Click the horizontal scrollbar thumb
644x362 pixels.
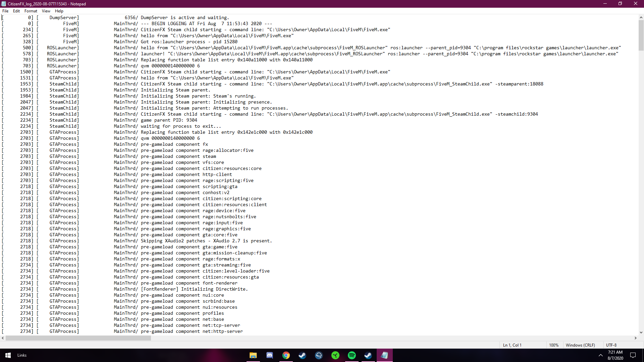coord(78,338)
